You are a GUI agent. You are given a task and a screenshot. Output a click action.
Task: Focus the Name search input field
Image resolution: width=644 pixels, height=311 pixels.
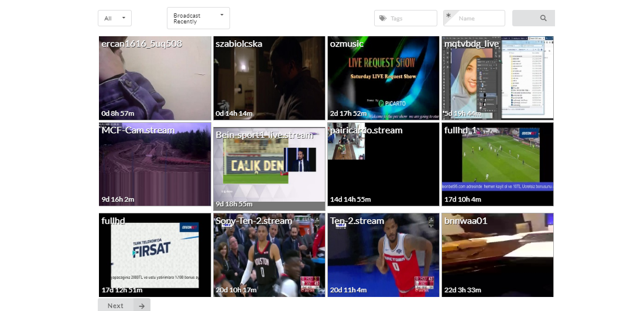pyautogui.click(x=474, y=18)
